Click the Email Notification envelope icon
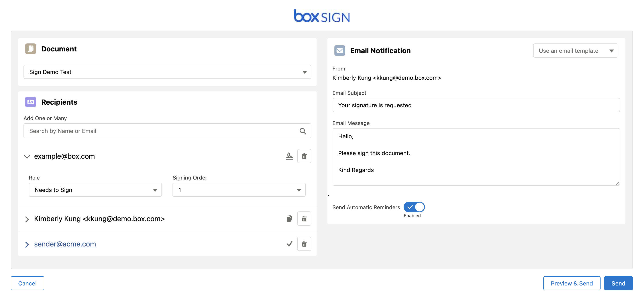 pos(340,51)
